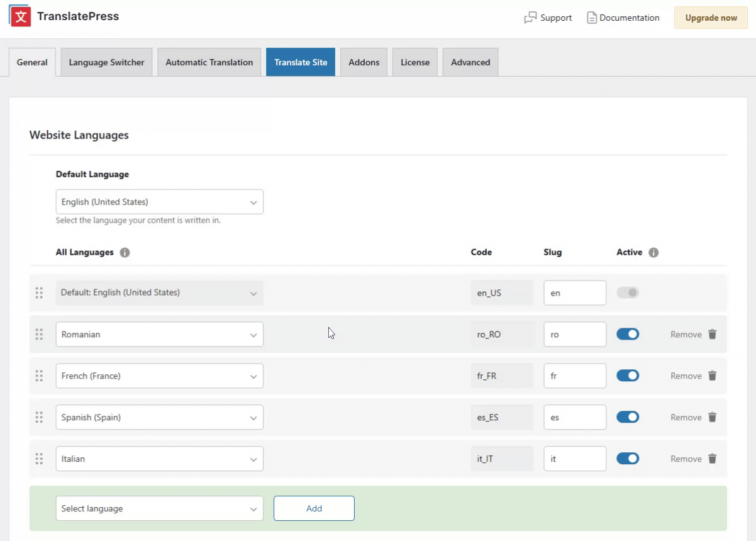Toggle the Italian language active switch

click(627, 459)
